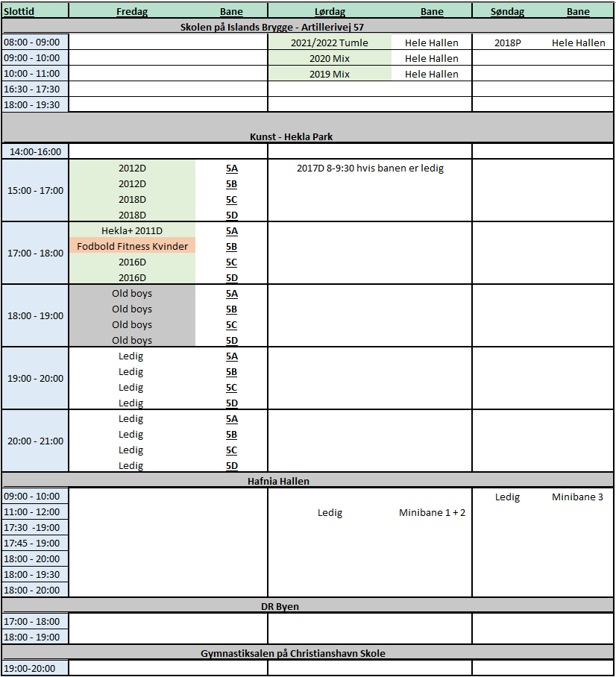Click the 2019 Mix cell

pyautogui.click(x=330, y=74)
